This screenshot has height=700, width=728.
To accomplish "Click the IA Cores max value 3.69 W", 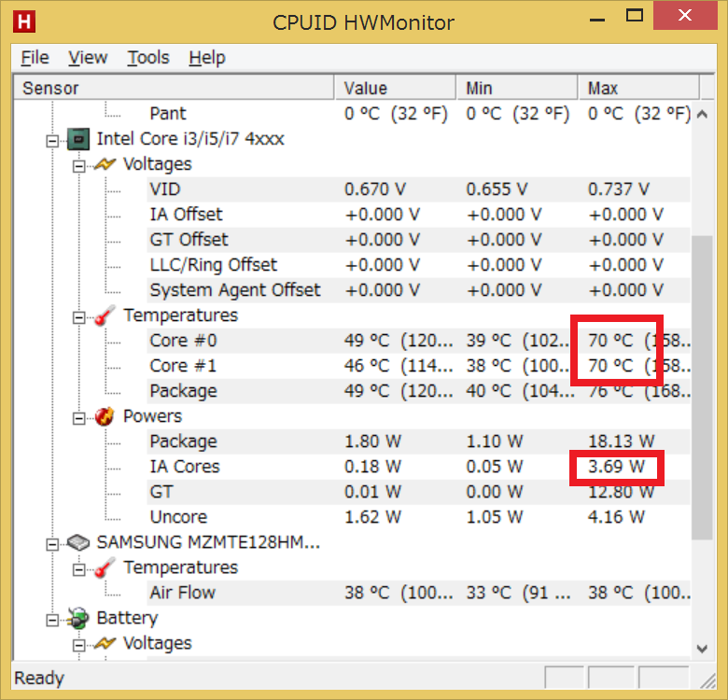I will click(617, 467).
